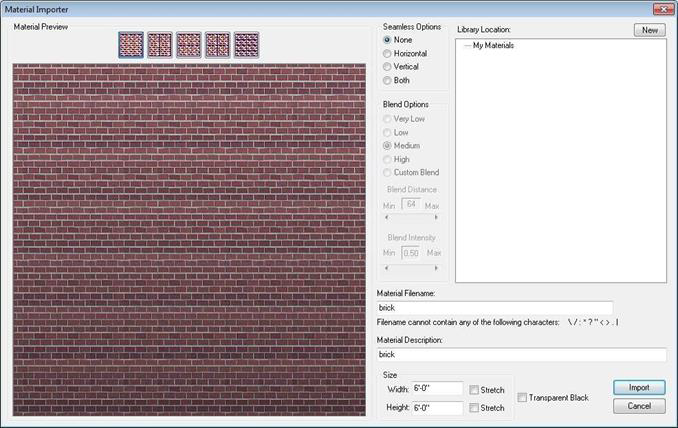Select My Materials in the library tree
Image resolution: width=678 pixels, height=428 pixels.
click(493, 45)
